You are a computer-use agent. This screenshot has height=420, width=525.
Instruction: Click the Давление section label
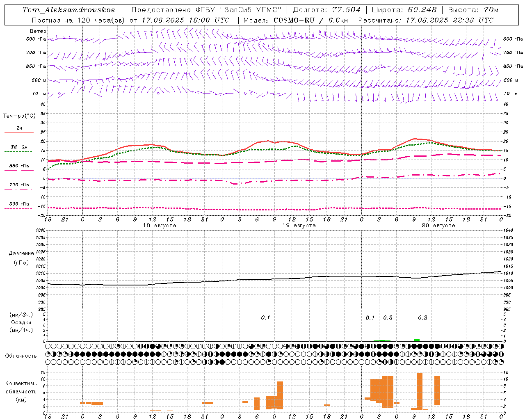21,253
